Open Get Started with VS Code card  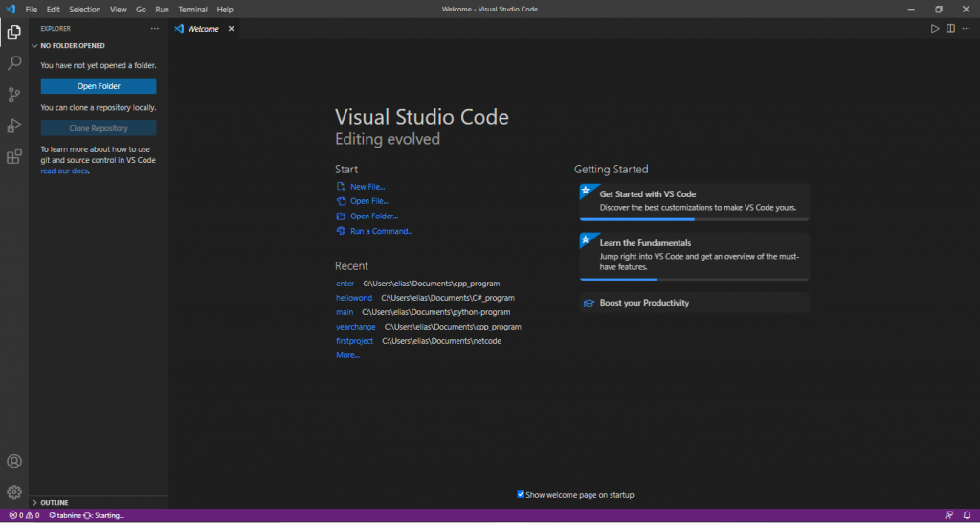[695, 201]
